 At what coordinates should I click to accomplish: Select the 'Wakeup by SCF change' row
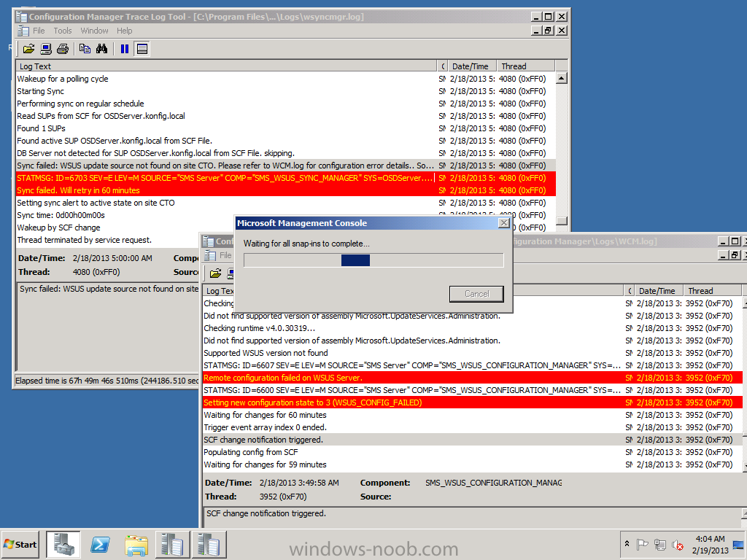point(125,227)
